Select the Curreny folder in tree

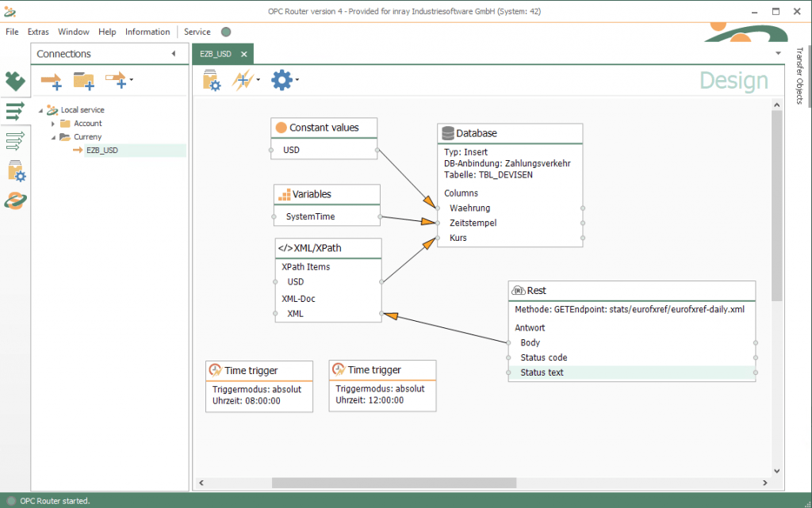[x=87, y=136]
